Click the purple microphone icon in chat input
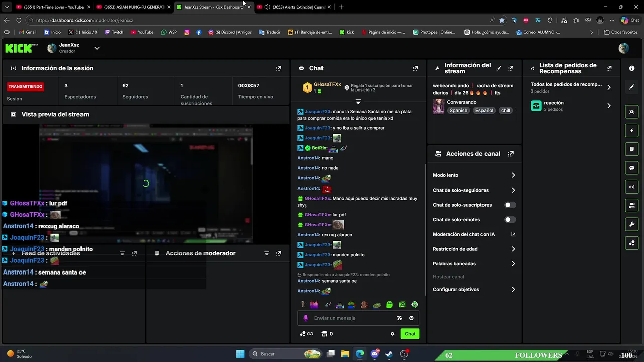 tap(305, 318)
